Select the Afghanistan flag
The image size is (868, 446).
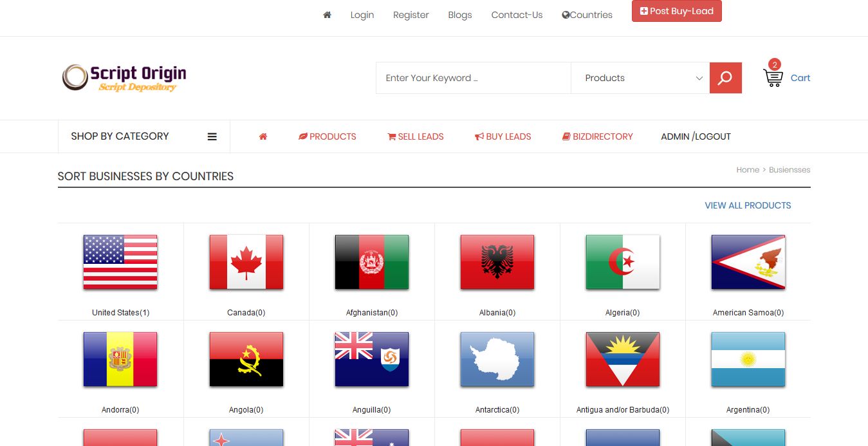click(372, 262)
